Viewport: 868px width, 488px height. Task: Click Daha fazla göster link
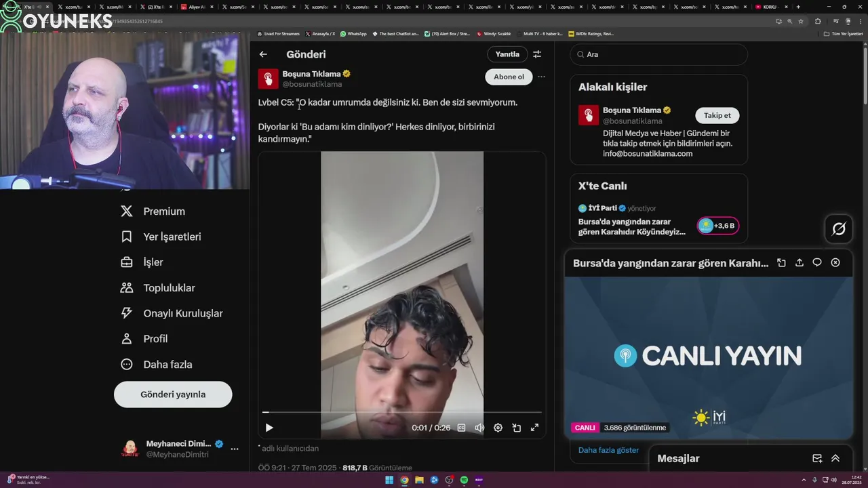tap(608, 450)
